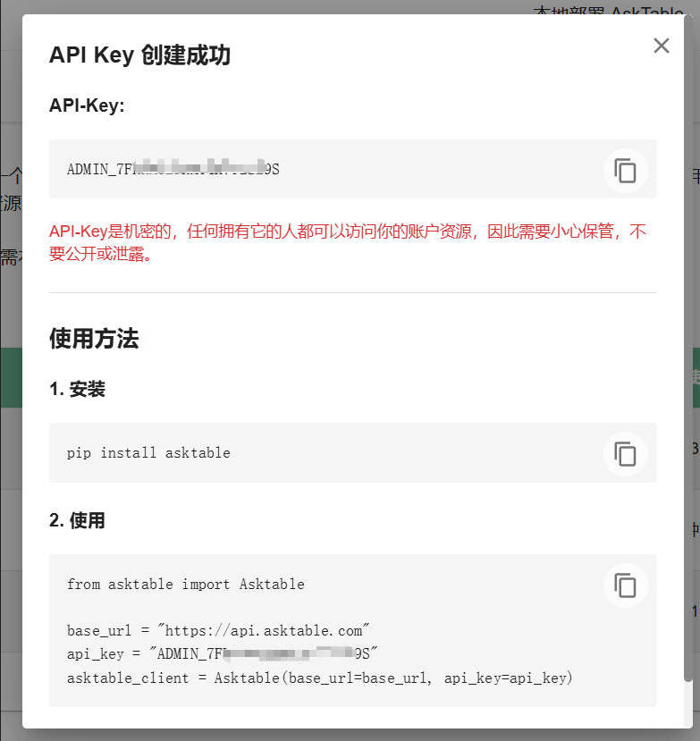The image size is (700, 741).
Task: Copy the API key value
Action: coord(625,170)
